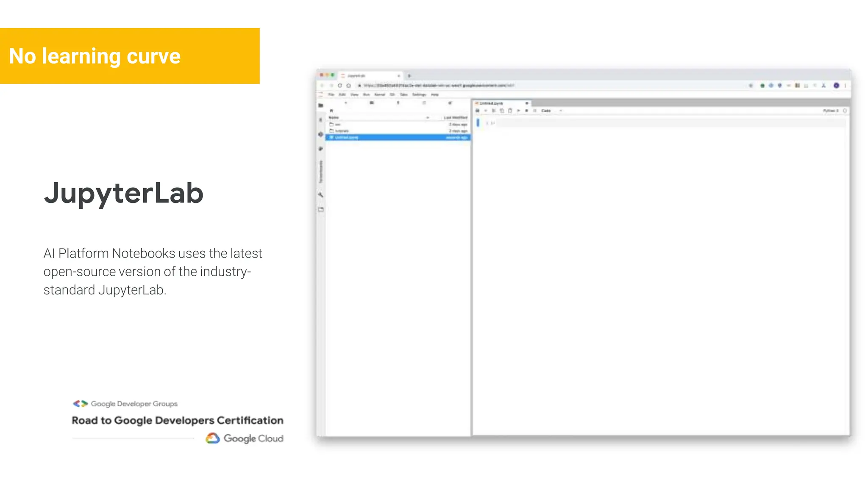
Task: Reload the page with browser refresh icon
Action: [340, 86]
